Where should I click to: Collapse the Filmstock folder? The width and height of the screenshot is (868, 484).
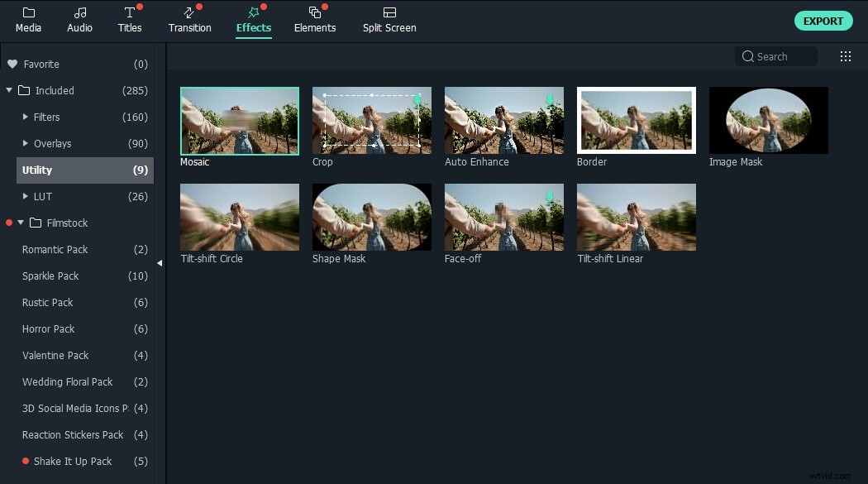[21, 223]
